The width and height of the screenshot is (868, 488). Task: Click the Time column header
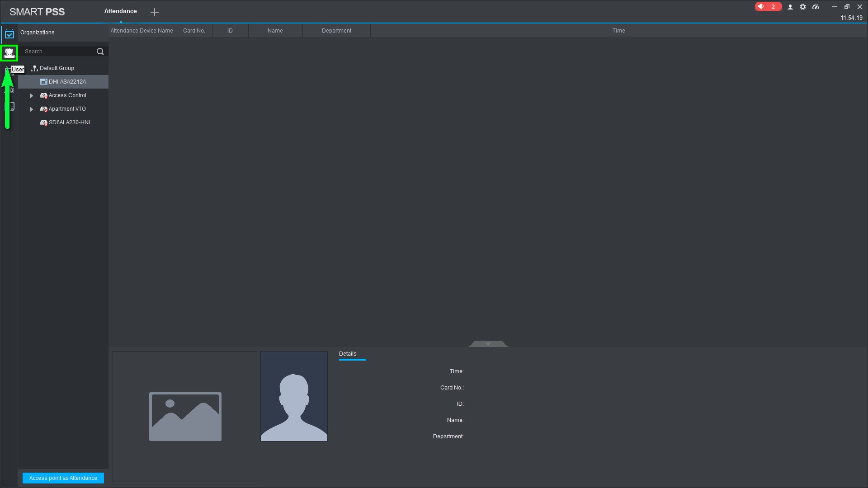click(x=618, y=31)
